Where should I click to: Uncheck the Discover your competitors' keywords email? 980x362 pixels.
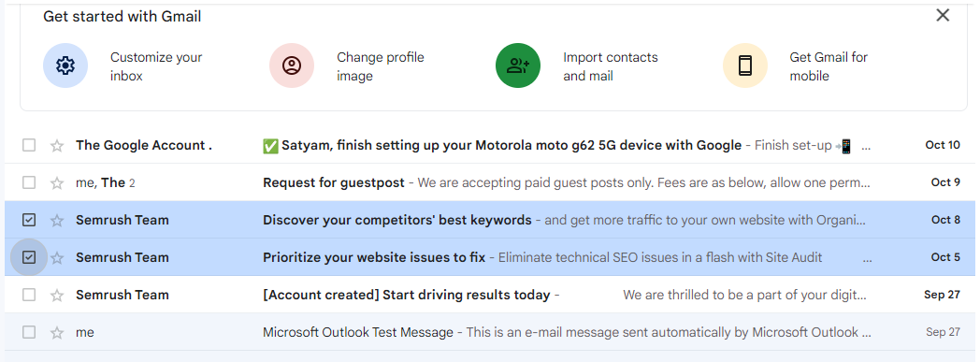[x=29, y=220]
